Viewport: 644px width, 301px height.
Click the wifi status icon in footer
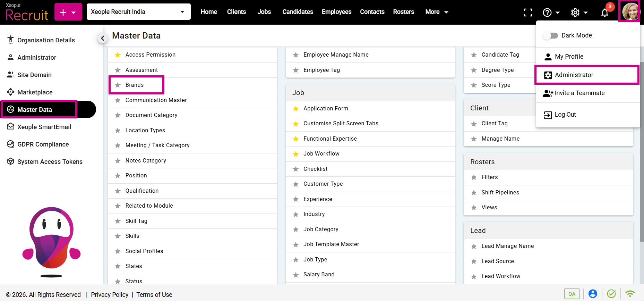pos(630,294)
